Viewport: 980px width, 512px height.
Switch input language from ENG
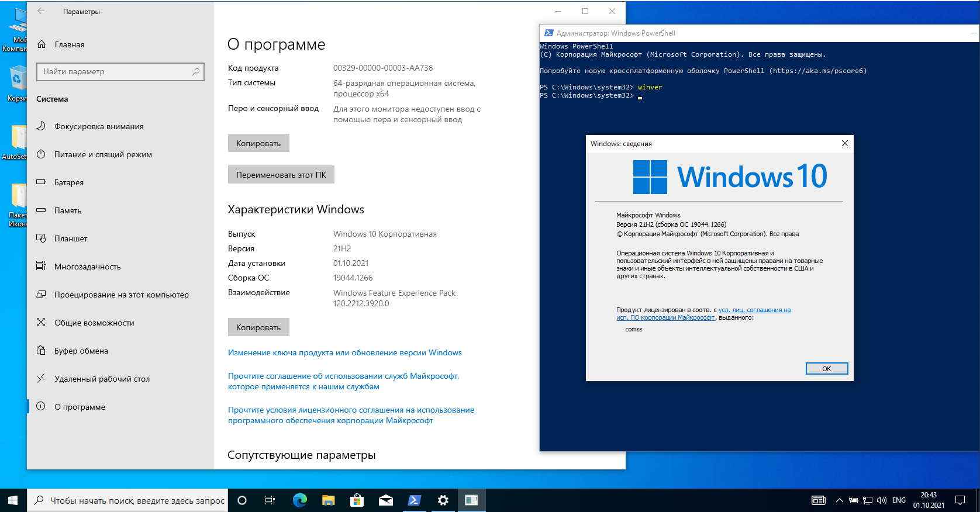tap(899, 500)
